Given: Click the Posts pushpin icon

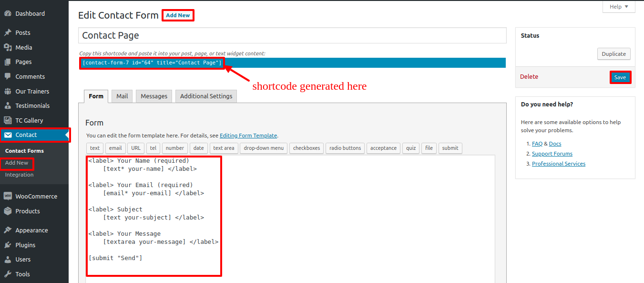Looking at the screenshot, I should tap(8, 33).
